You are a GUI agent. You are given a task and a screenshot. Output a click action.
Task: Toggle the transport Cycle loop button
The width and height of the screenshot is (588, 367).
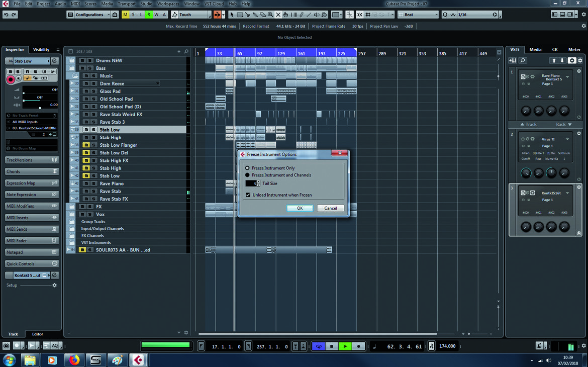[x=319, y=346]
